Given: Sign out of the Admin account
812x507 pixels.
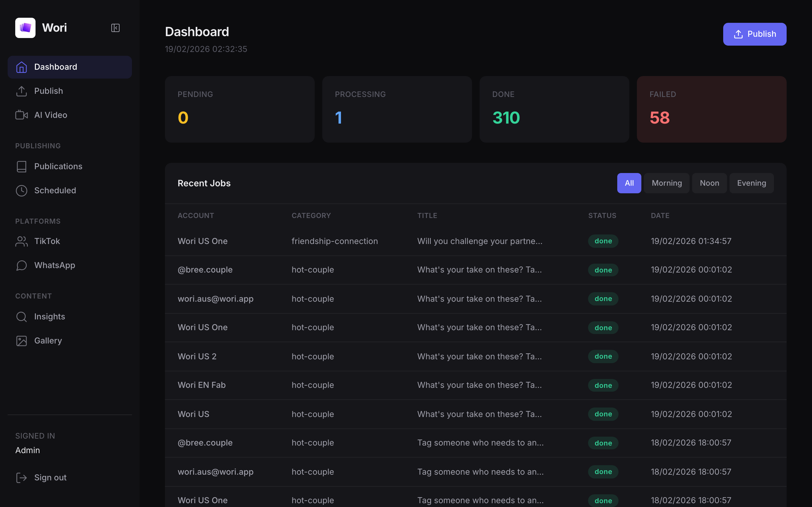Looking at the screenshot, I should click(x=50, y=478).
